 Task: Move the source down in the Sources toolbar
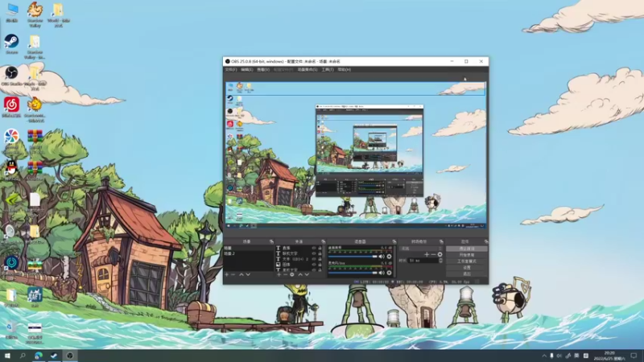[x=307, y=274]
